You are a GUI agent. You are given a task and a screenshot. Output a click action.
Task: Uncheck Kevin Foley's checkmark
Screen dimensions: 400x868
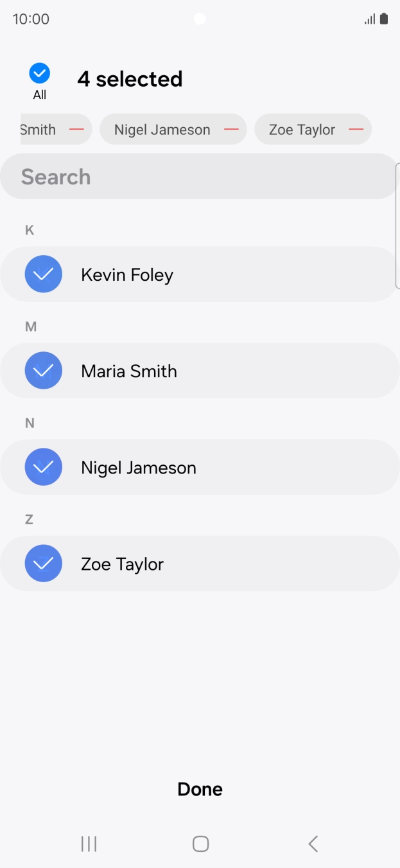pyautogui.click(x=44, y=274)
